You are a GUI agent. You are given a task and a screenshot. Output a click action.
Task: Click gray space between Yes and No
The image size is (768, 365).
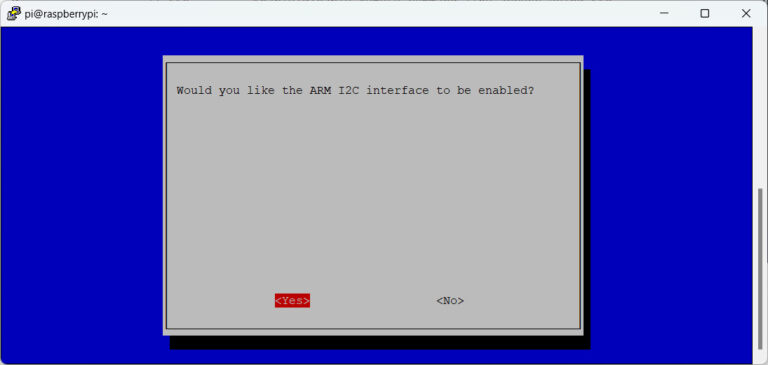click(373, 300)
